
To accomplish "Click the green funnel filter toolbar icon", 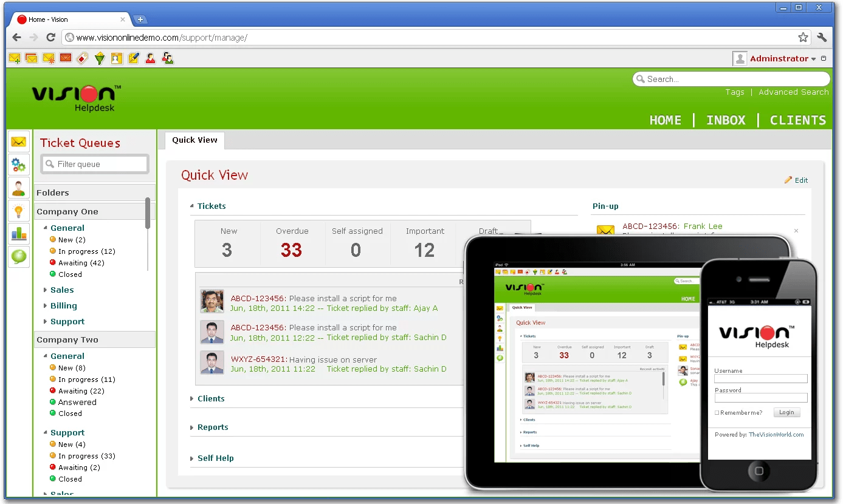I will (x=99, y=58).
